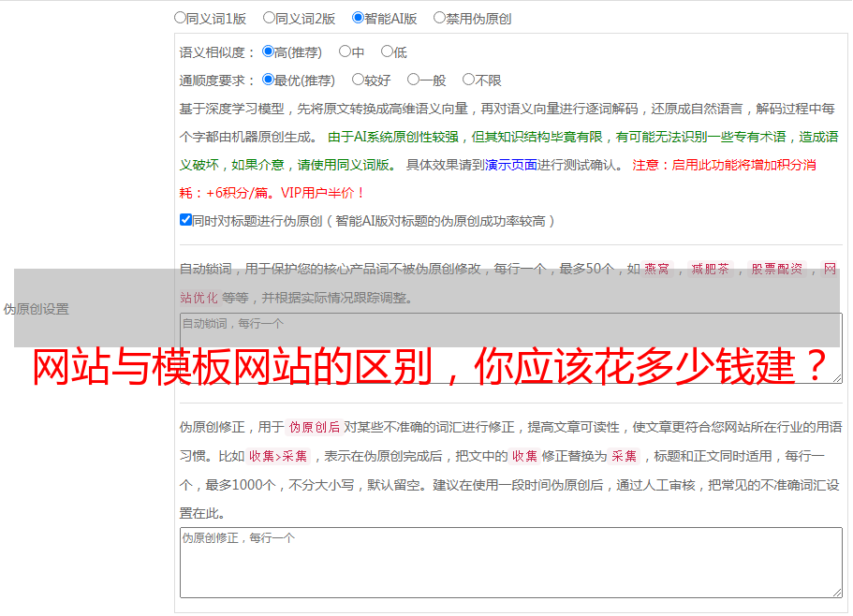Select the 同义词1版 radio option

tap(180, 18)
